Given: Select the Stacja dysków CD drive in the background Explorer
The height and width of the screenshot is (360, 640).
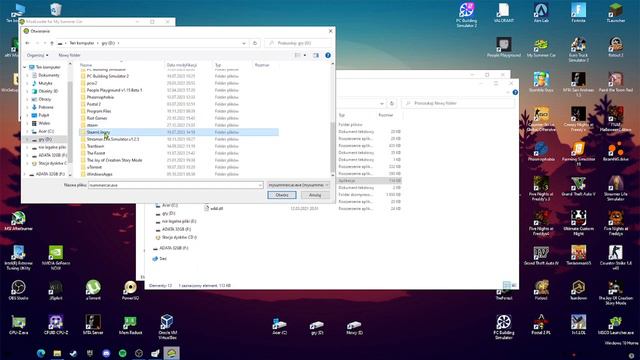Looking at the screenshot, I should click(x=179, y=237).
